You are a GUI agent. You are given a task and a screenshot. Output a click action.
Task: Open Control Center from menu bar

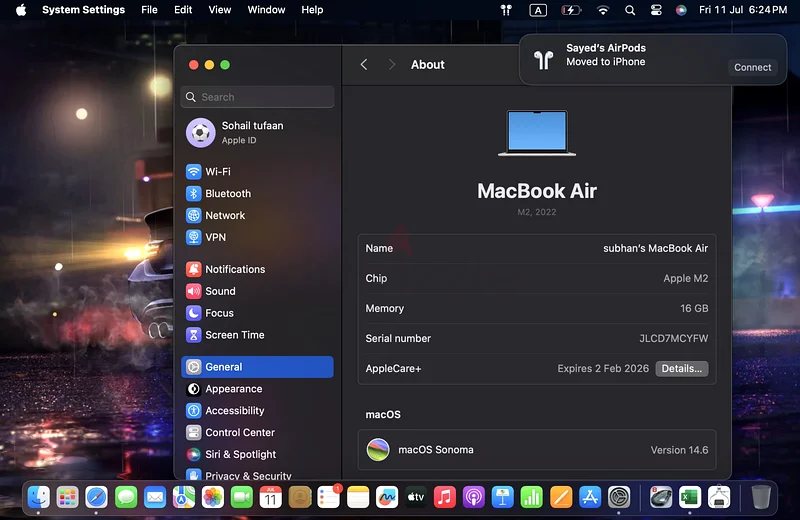point(656,10)
